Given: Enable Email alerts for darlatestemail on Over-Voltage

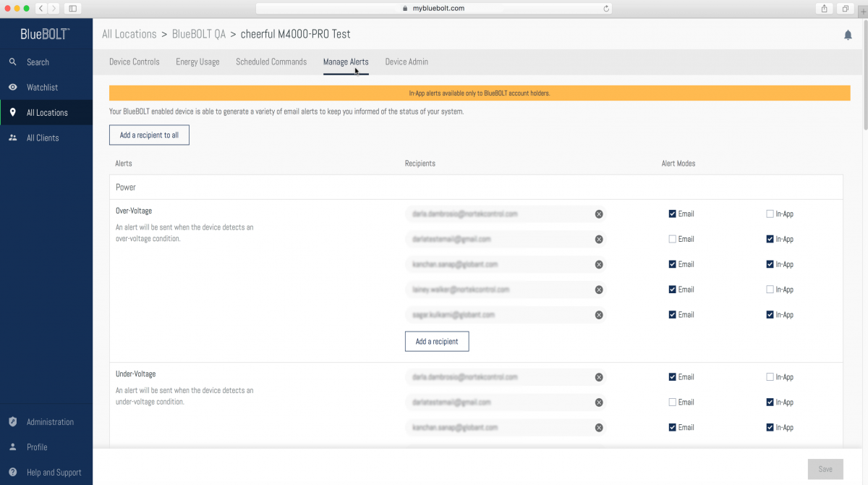Looking at the screenshot, I should [x=671, y=239].
